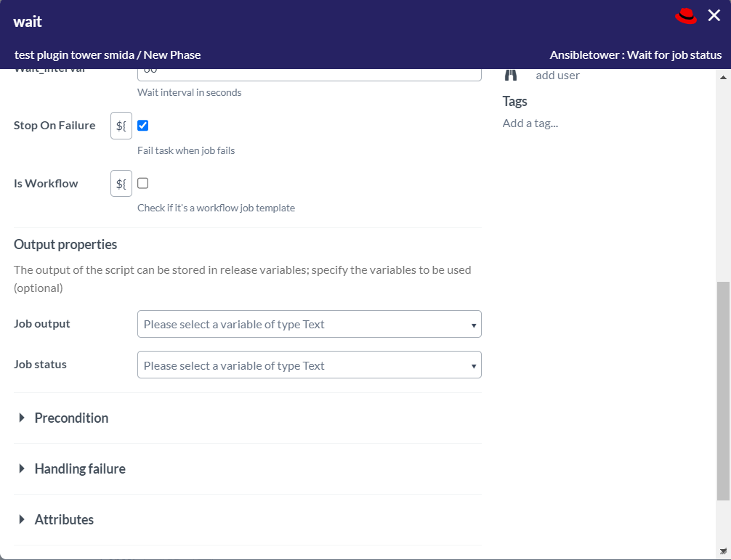Click the 'Ansibletower : Wait for job status' label
Image resolution: width=731 pixels, height=560 pixels.
[636, 54]
